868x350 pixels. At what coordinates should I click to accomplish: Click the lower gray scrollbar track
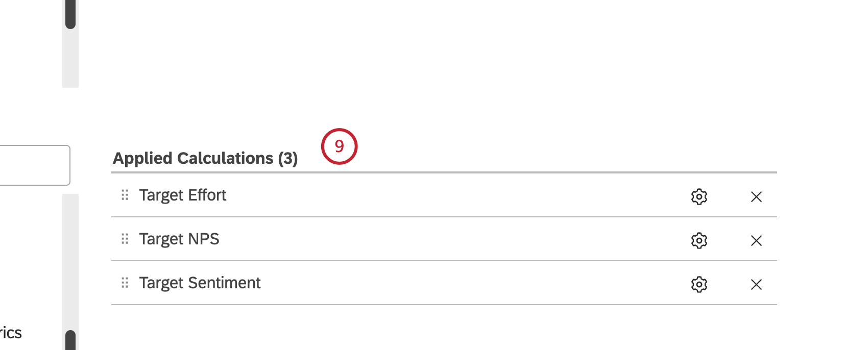(x=70, y=260)
